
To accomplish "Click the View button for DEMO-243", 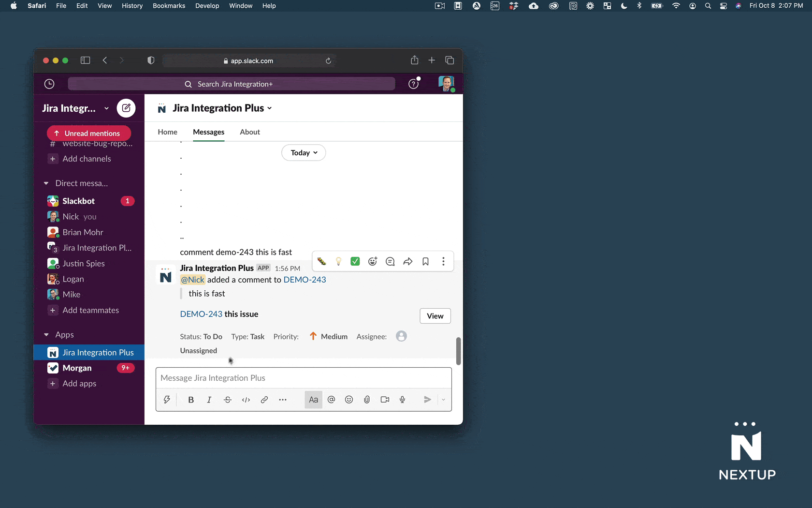I will tap(435, 316).
